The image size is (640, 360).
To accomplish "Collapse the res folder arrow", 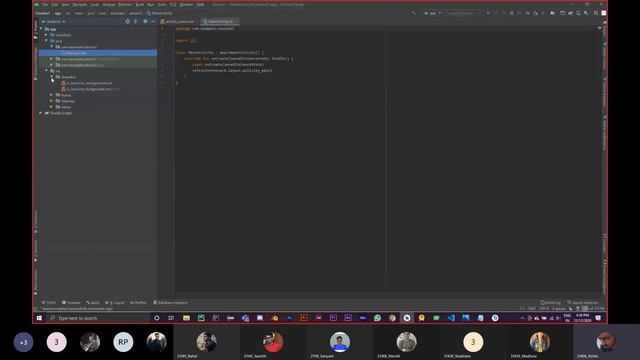I will 46,71.
